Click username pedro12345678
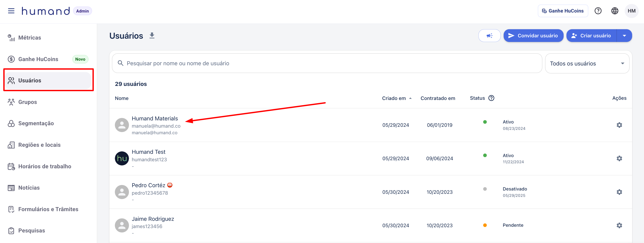This screenshot has height=243, width=644. point(150,193)
